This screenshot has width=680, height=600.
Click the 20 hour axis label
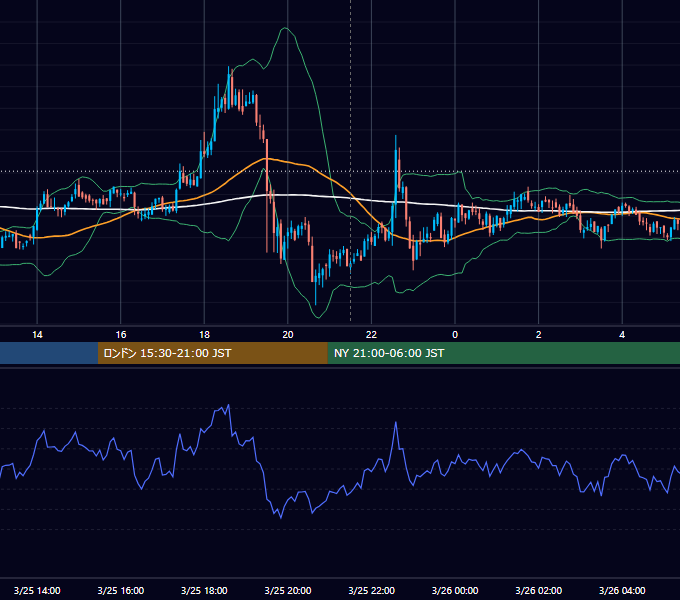(288, 335)
